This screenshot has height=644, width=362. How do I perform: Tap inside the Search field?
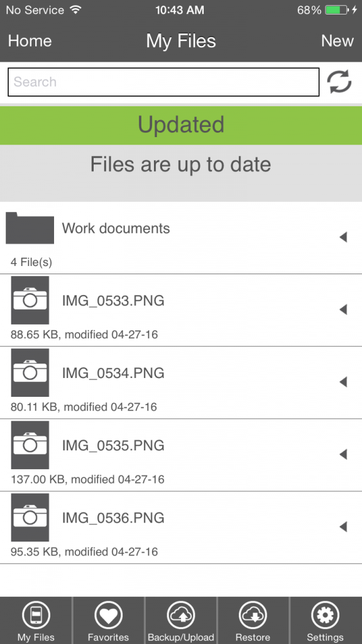[x=163, y=82]
